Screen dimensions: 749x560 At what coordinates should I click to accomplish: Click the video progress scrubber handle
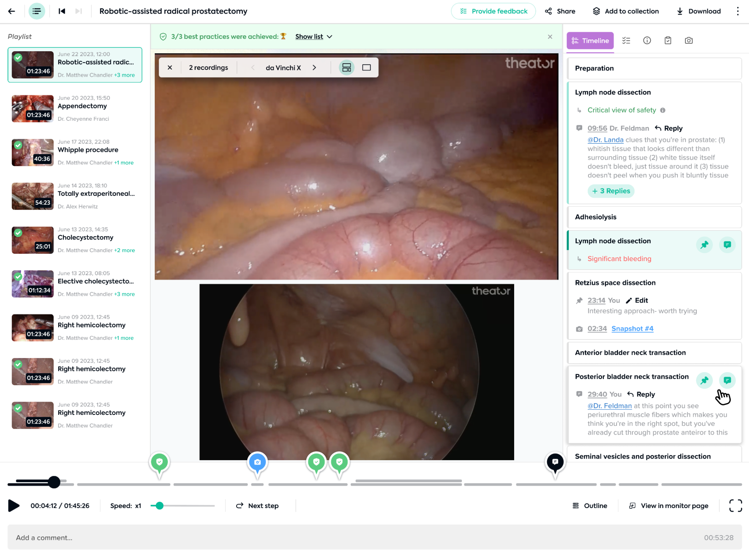pyautogui.click(x=54, y=482)
